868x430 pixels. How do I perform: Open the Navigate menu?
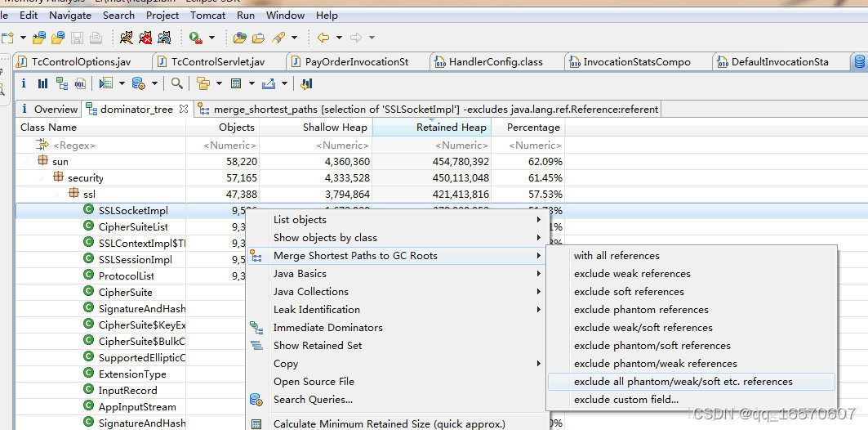click(x=70, y=16)
